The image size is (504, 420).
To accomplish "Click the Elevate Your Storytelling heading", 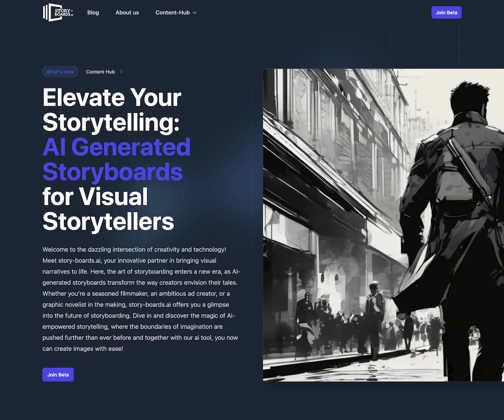I will tap(112, 110).
